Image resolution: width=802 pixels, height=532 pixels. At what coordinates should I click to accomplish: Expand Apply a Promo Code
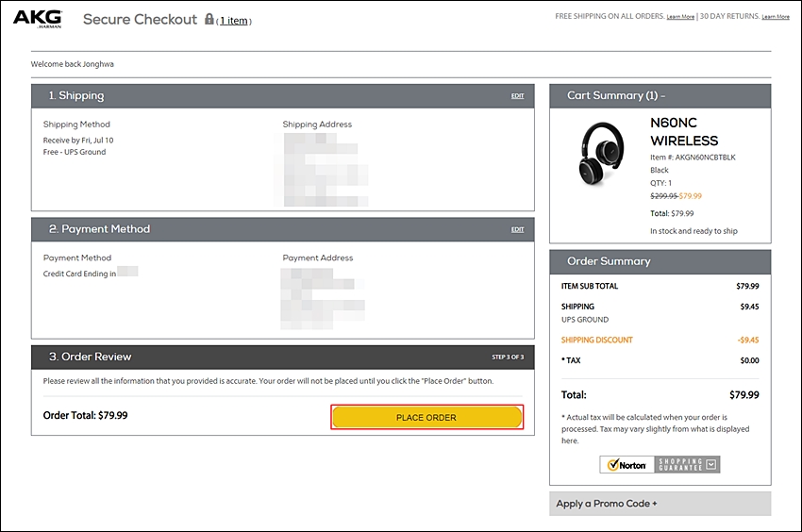coord(660,504)
